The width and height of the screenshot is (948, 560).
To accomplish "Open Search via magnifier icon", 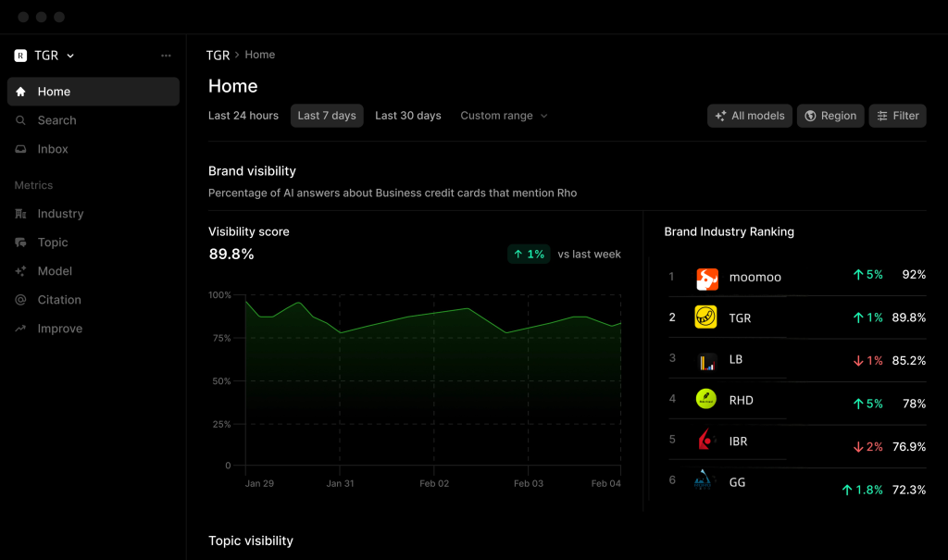I will click(x=20, y=120).
